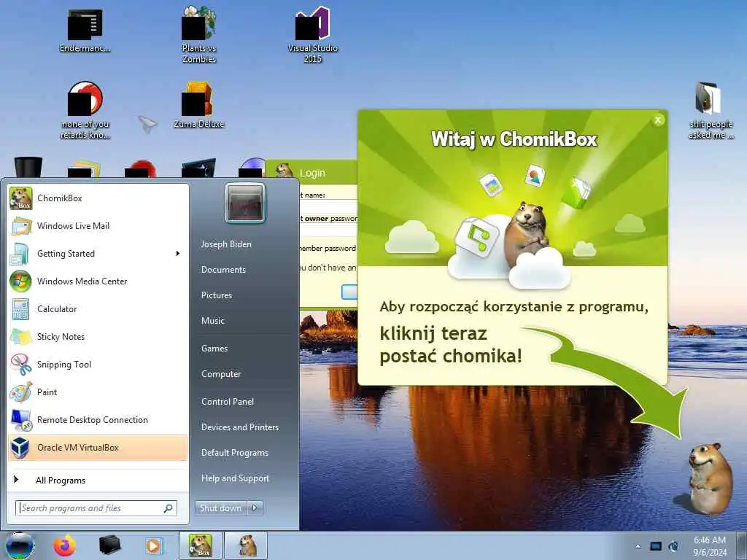Click the Shut down button
Viewport: 747px width, 560px height.
coord(220,508)
